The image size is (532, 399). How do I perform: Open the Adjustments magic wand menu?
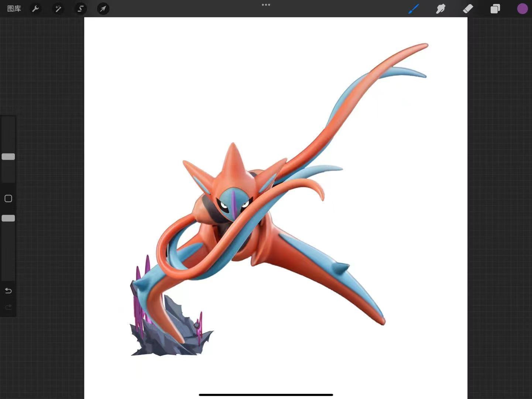coord(58,8)
